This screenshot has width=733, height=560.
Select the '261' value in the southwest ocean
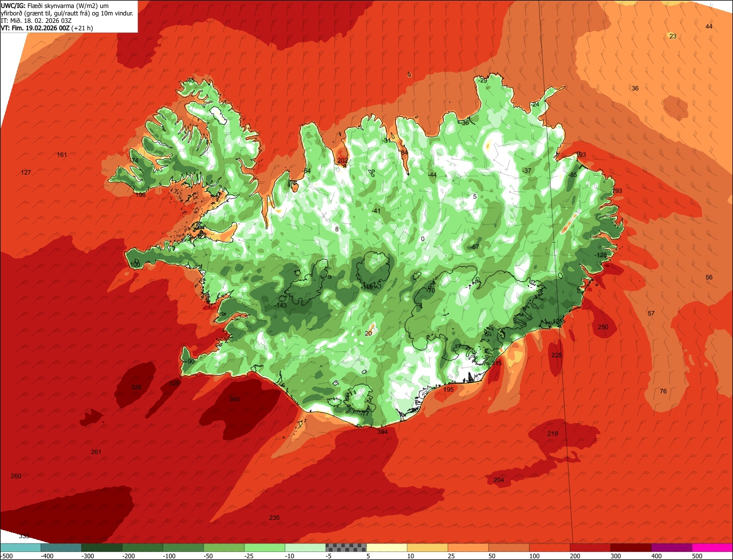point(96,452)
